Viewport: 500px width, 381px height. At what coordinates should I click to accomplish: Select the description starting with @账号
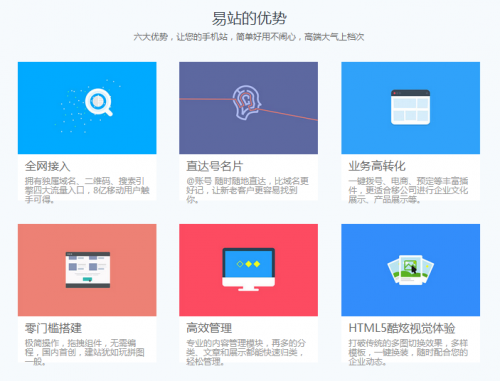pos(247,190)
